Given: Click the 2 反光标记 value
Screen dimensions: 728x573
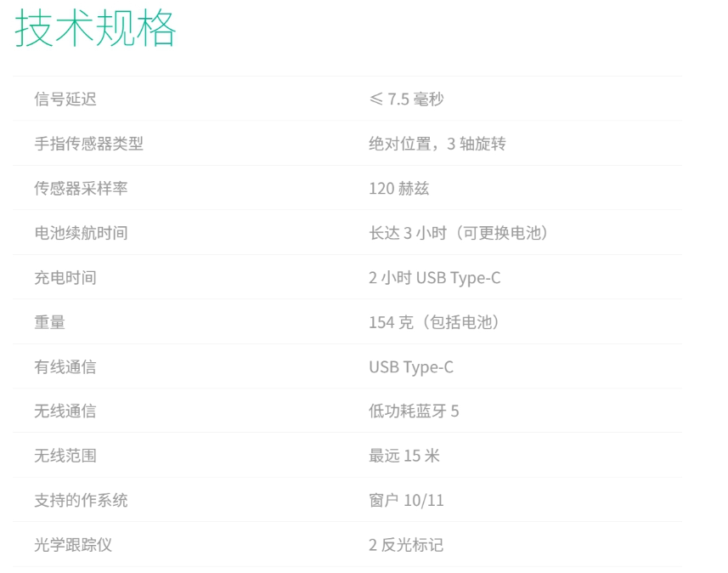Looking at the screenshot, I should (x=406, y=545).
